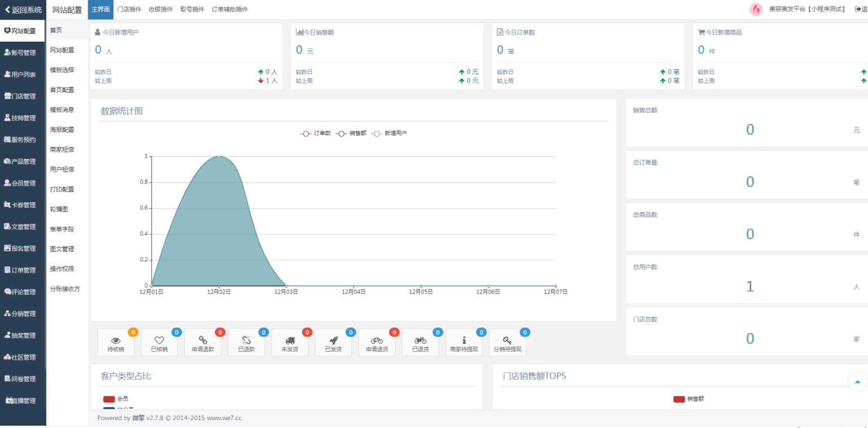Hide 新增用户 series in chart legend

click(389, 133)
